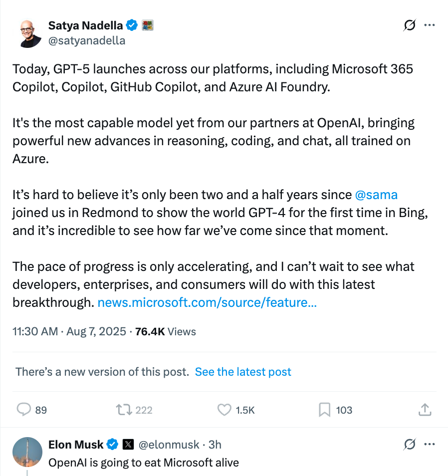Bookmark Satya Nadella's post
The width and height of the screenshot is (448, 476).
tap(325, 410)
